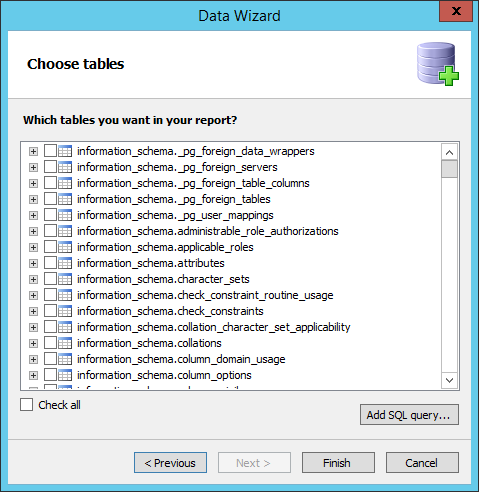Click table icon for information_schema.collations

(x=65, y=343)
